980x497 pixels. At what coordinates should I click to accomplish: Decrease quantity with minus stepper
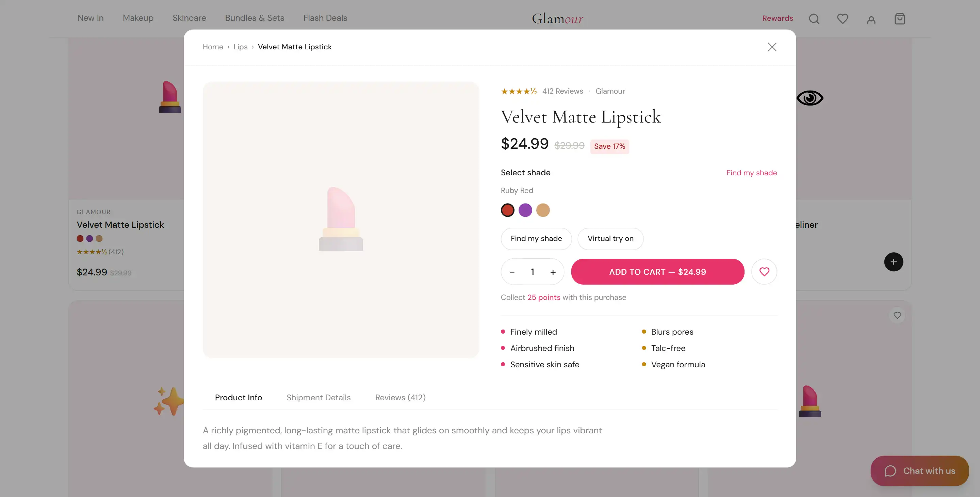pyautogui.click(x=512, y=272)
